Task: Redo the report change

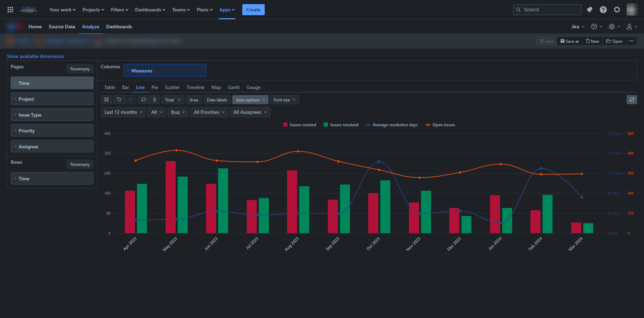Action: (130, 100)
